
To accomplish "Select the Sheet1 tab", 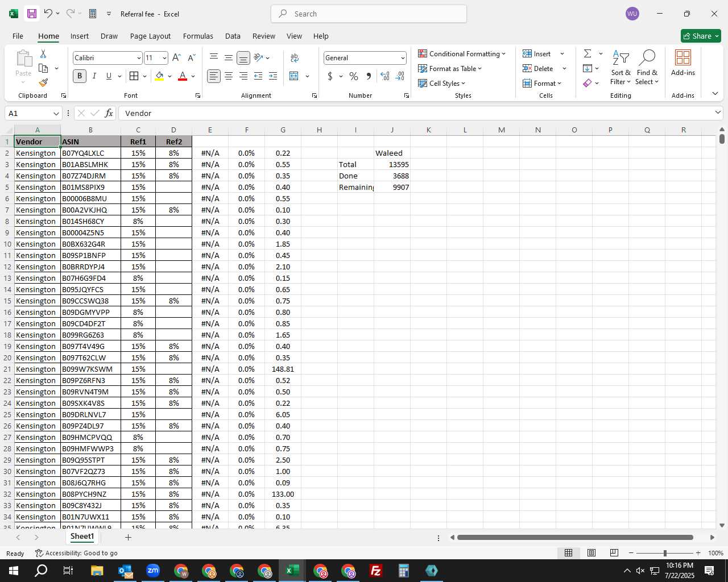I will pyautogui.click(x=82, y=537).
